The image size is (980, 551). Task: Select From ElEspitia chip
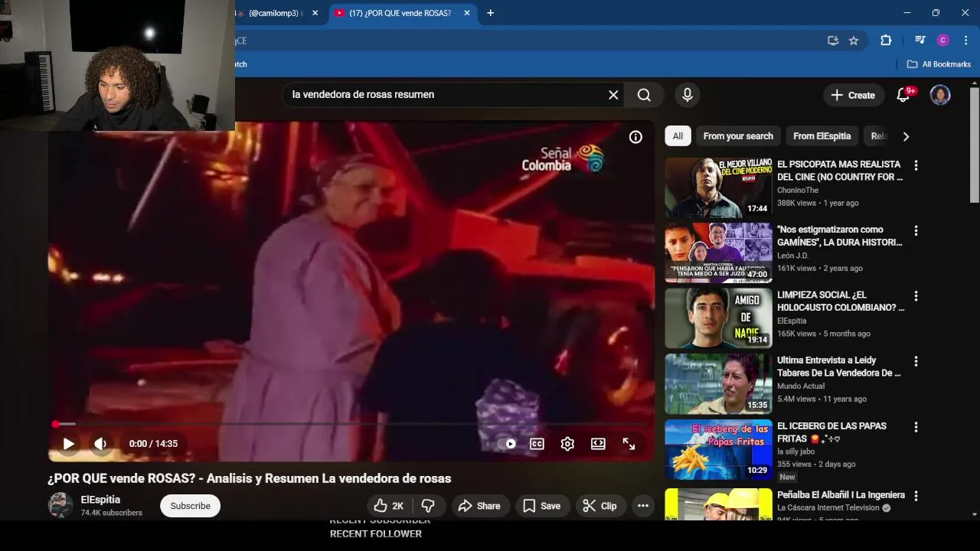pos(822,136)
